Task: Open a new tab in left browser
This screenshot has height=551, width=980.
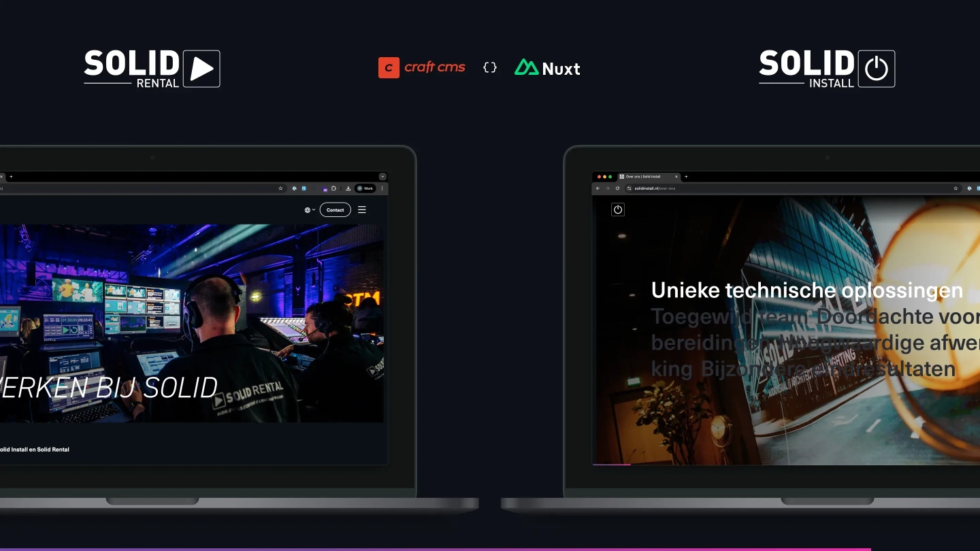Action: 11,176
